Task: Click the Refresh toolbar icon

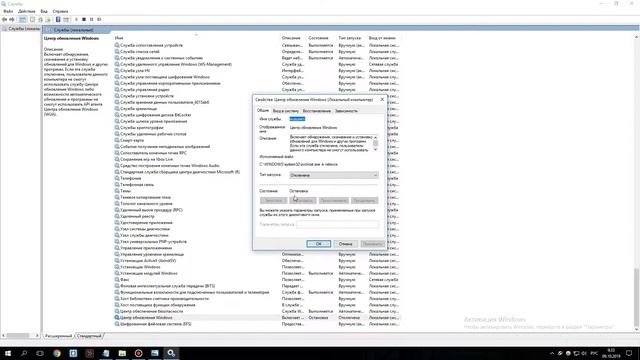Action: pyautogui.click(x=40, y=19)
